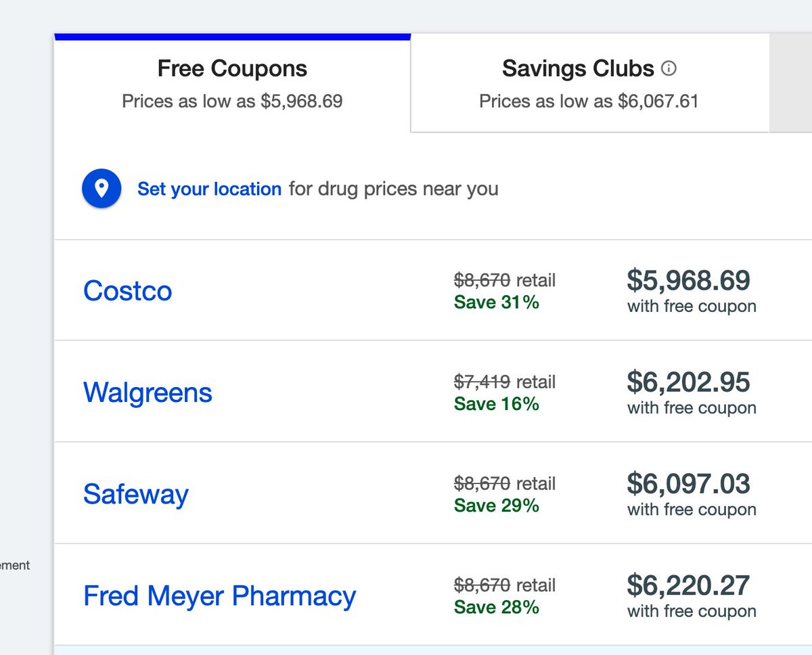Image resolution: width=812 pixels, height=655 pixels.
Task: Click the Walgreens $7,419 retail price
Action: point(482,382)
